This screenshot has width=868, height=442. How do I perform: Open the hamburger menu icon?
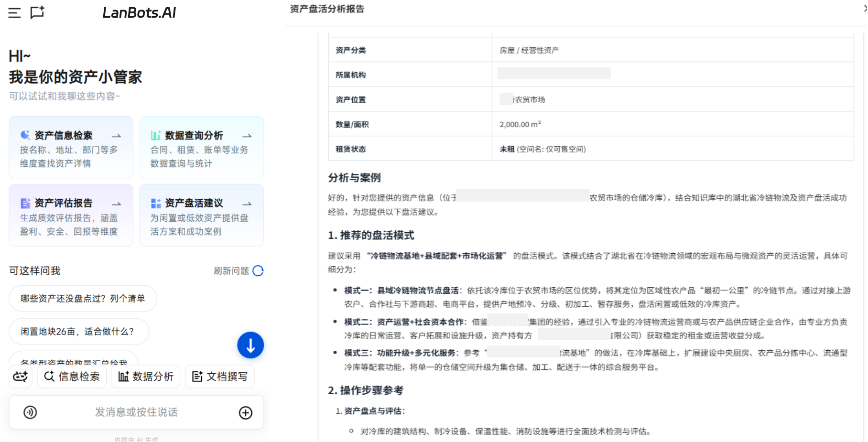click(x=15, y=13)
